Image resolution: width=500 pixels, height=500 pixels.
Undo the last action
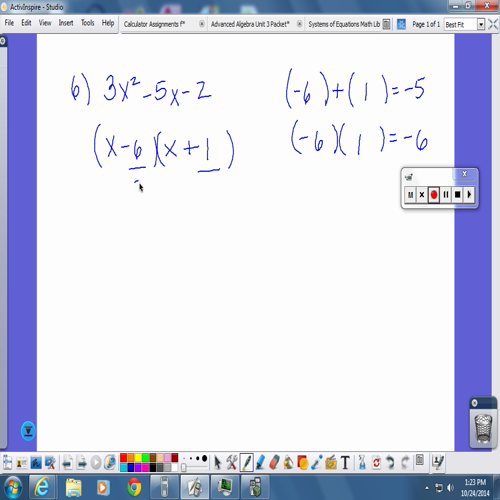(390, 463)
